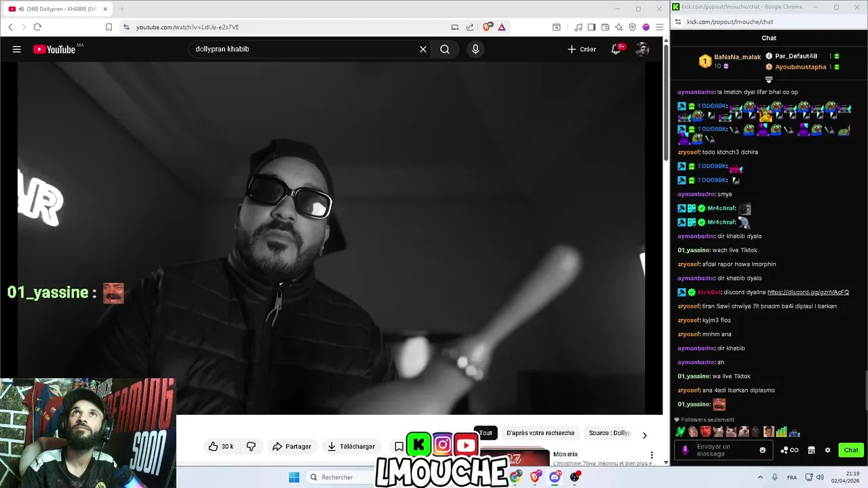Image resolution: width=868 pixels, height=488 pixels.
Task: Share this page via address bar icon
Action: 470,27
